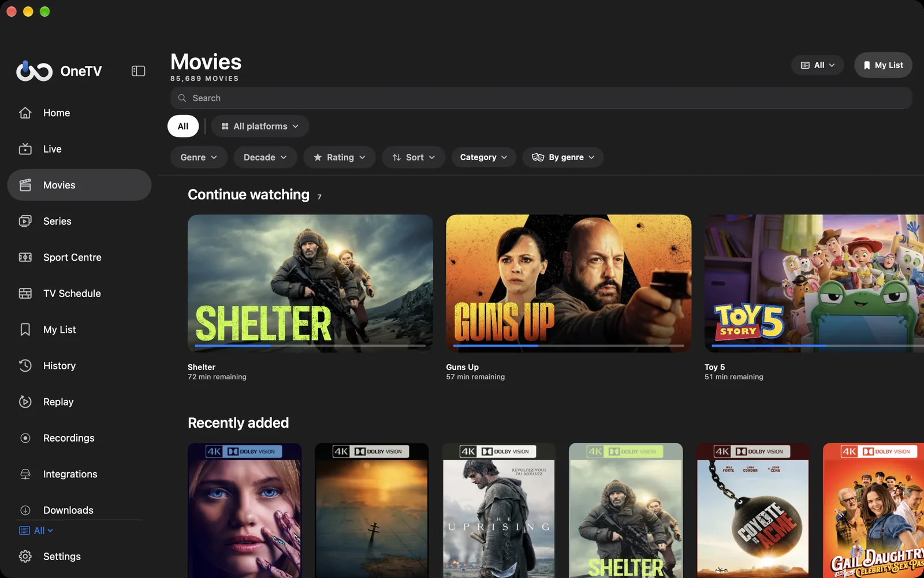Viewport: 924px width, 578px height.
Task: Click the Guns Up title text
Action: tap(462, 367)
